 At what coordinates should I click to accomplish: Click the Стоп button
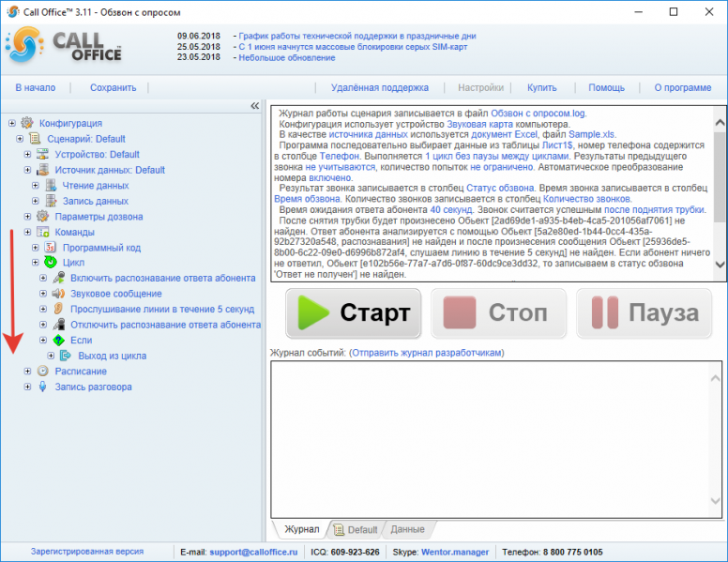(x=498, y=313)
